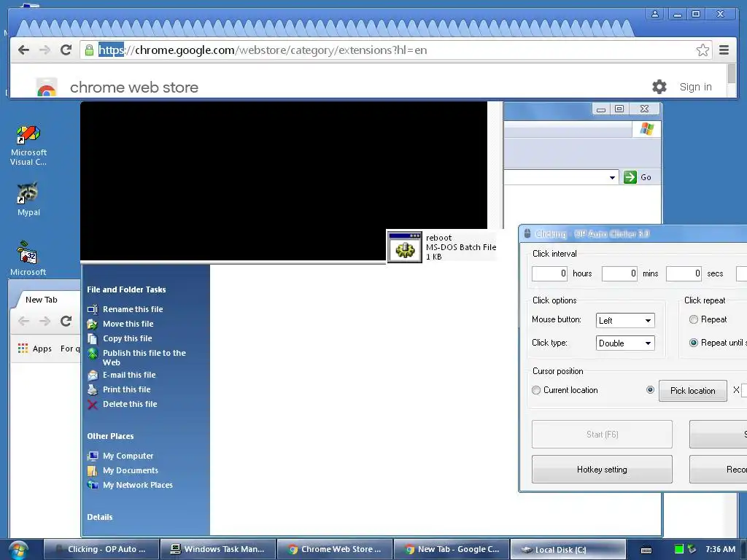Screen dimensions: 747x560
Task: Expand Explorer address bar dropdown arrow
Action: (612, 178)
